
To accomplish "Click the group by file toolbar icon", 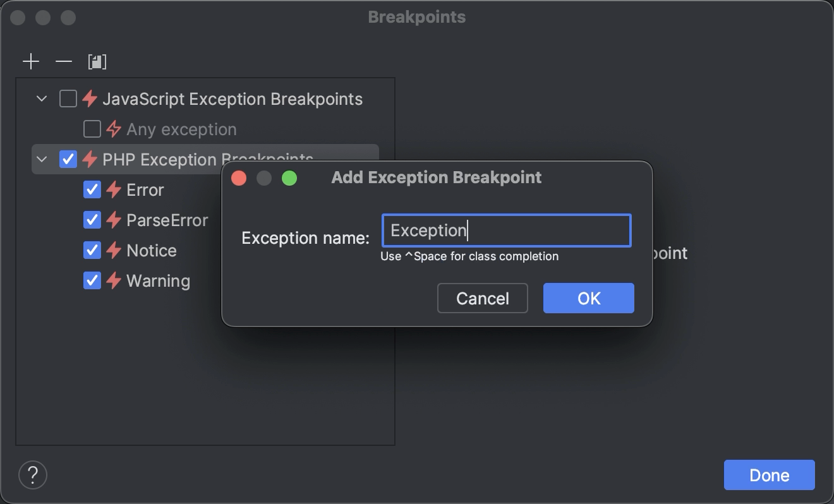I will (x=97, y=61).
